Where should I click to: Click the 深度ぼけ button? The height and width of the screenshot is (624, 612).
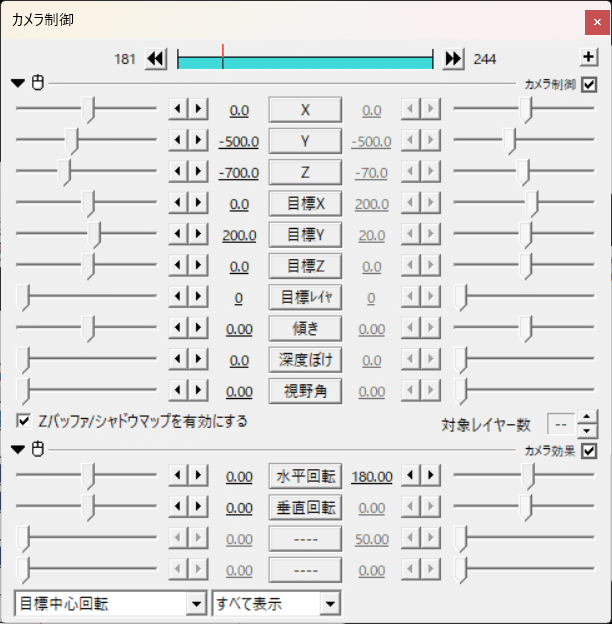(305, 359)
